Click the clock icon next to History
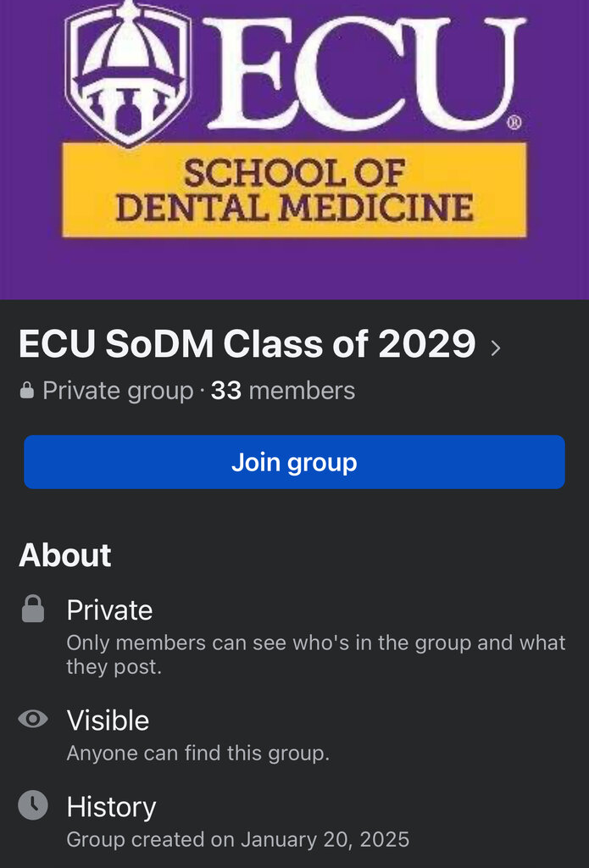The image size is (589, 868). click(33, 805)
